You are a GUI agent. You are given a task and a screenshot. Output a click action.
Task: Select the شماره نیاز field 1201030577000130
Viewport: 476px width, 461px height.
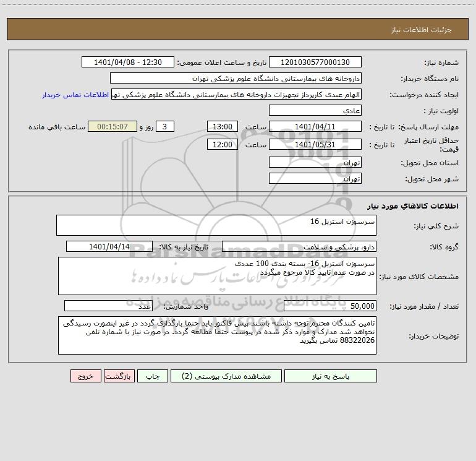coord(315,62)
